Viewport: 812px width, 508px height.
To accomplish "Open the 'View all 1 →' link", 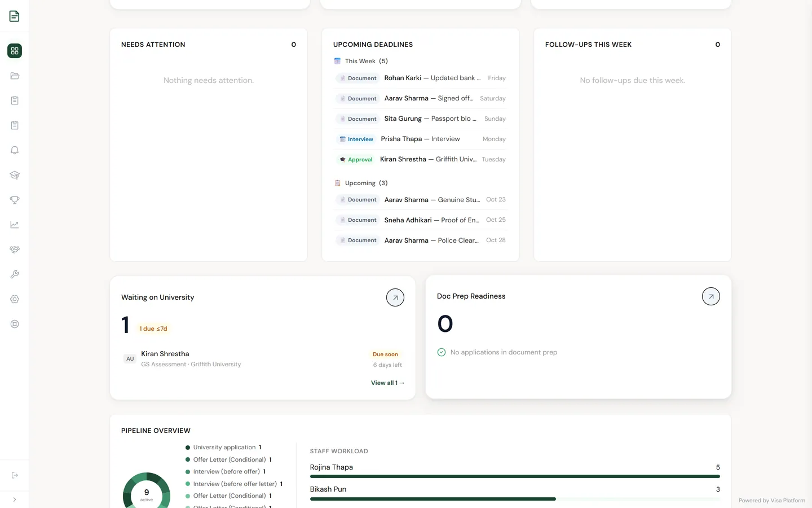I will tap(387, 383).
